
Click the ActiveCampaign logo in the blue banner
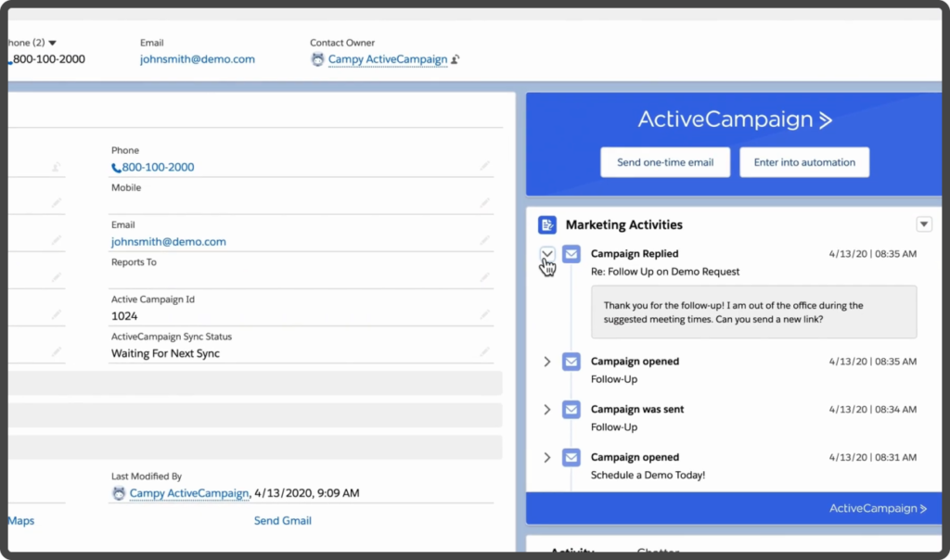735,120
